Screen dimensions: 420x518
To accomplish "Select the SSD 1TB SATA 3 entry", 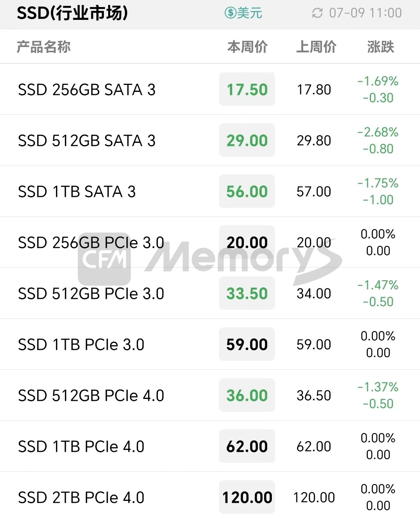I will (x=210, y=191).
